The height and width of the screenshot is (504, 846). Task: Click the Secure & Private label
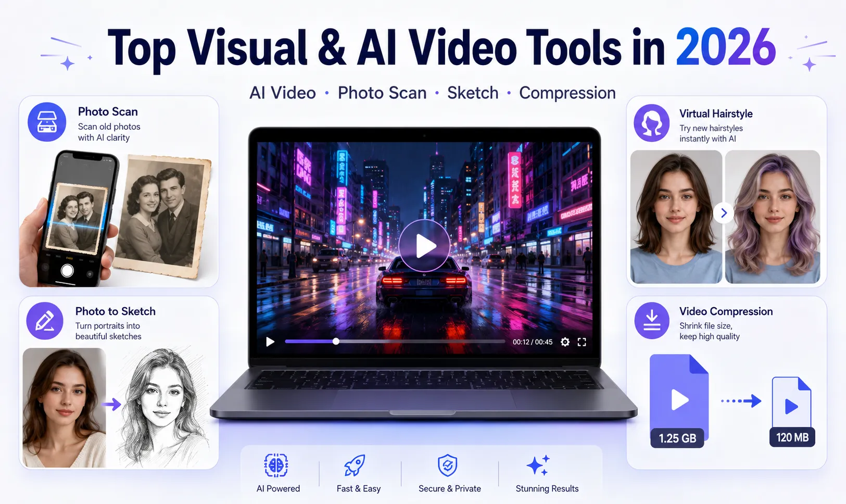point(450,488)
